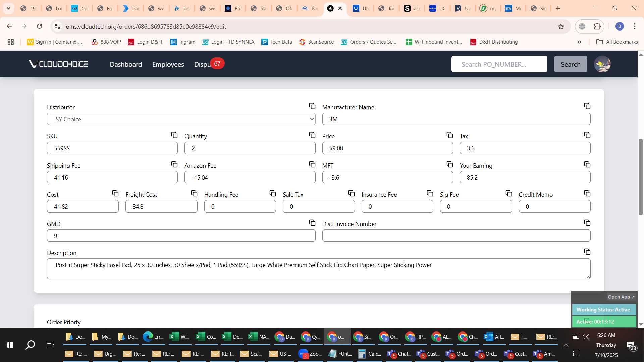Copy the MFT field value
This screenshot has height=362, width=644.
tap(449, 164)
